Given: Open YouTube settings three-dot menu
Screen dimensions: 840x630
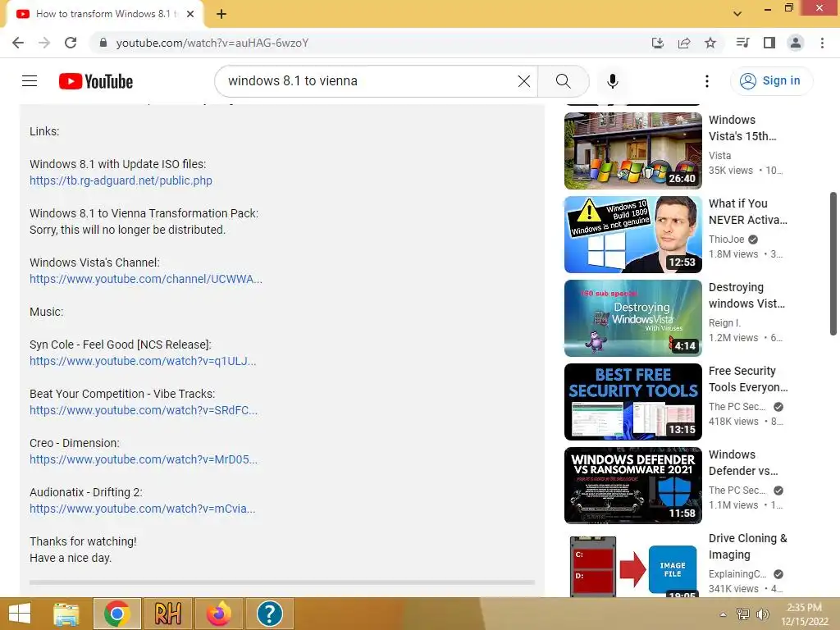Looking at the screenshot, I should tap(707, 81).
